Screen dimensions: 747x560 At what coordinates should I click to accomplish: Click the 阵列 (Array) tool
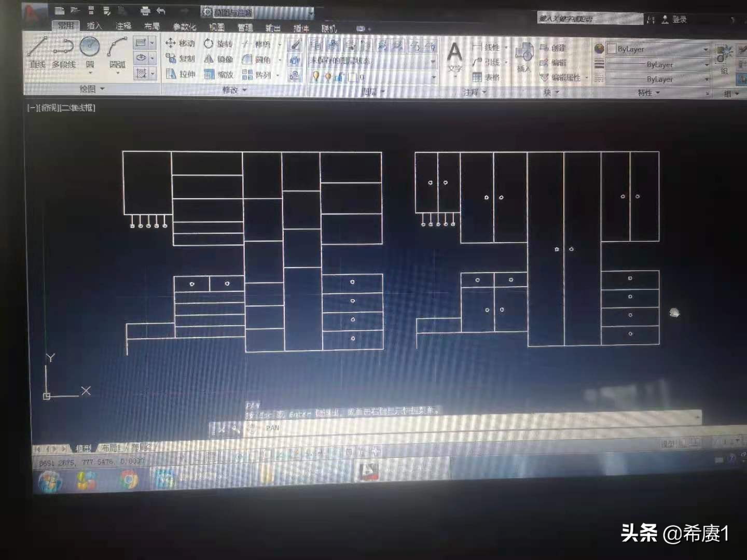tap(256, 75)
